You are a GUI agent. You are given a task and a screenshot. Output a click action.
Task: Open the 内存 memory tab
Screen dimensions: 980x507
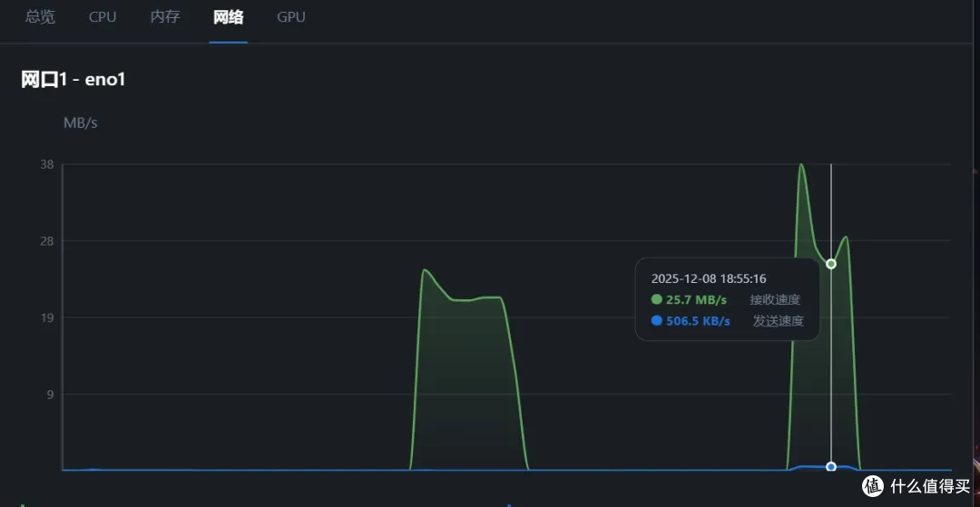tap(165, 17)
